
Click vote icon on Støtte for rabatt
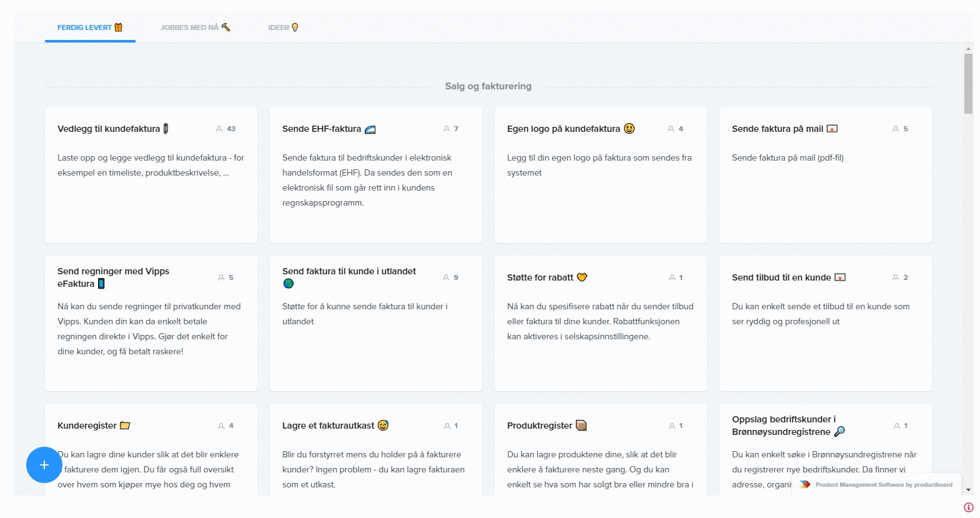point(672,277)
